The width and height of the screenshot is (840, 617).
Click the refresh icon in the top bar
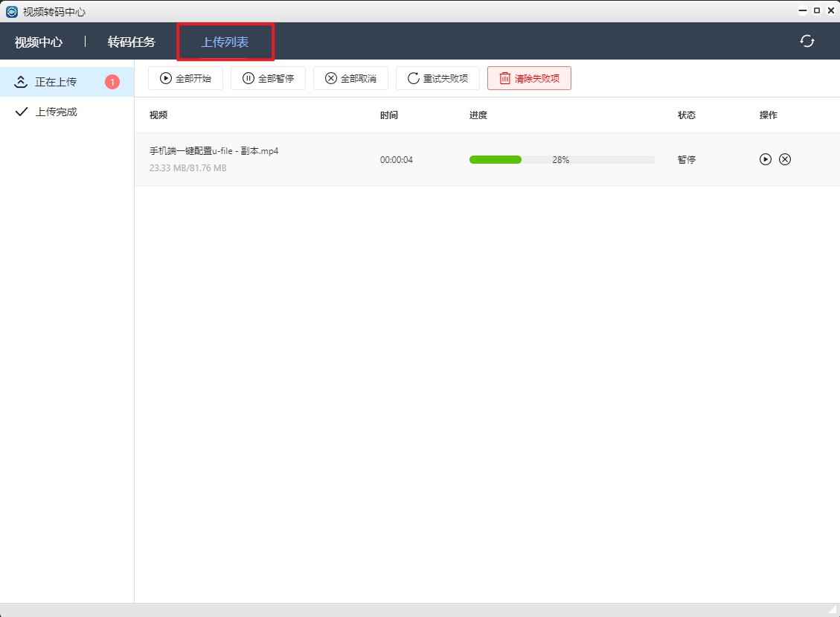pos(807,41)
